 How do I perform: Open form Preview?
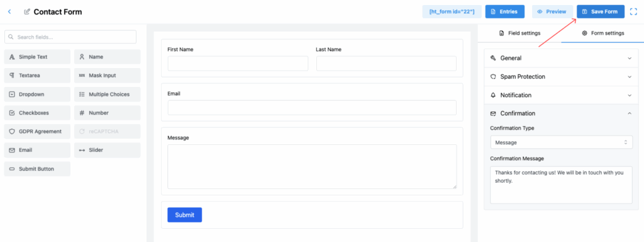[x=552, y=11]
